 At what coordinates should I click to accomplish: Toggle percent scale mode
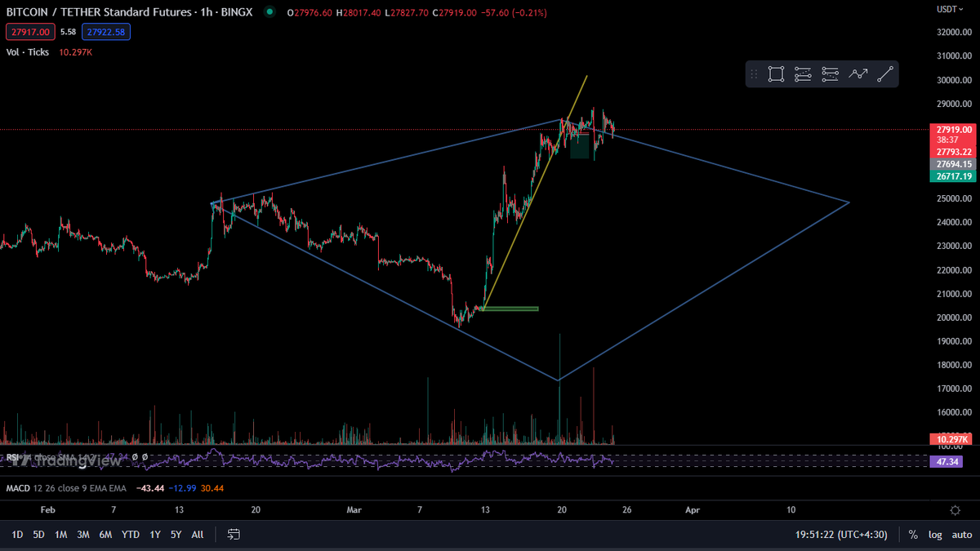[x=913, y=535]
